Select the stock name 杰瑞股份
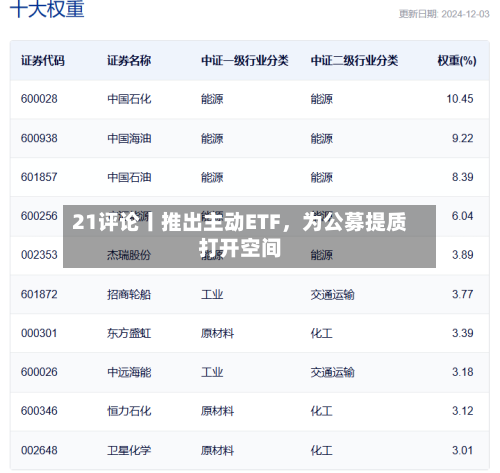 pos(129,255)
